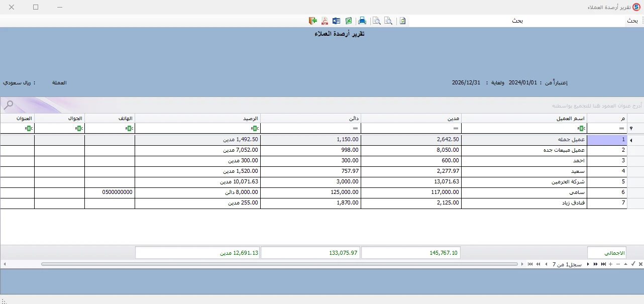
Task: Select the row number 1 cell
Action: (x=607, y=140)
